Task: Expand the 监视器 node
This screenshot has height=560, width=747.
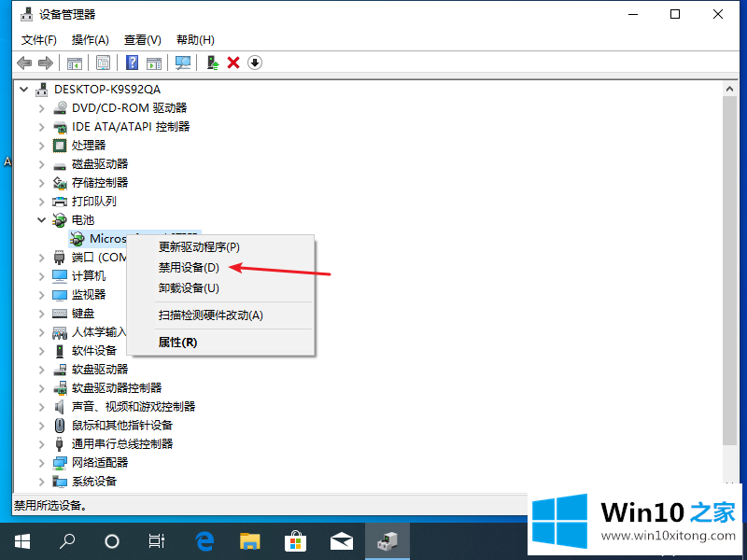Action: coord(42,295)
